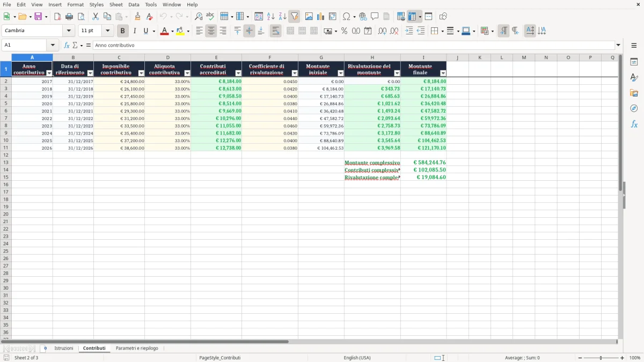Screen dimensions: 644x362
Task: Export directly as PDF
Action: point(57,17)
